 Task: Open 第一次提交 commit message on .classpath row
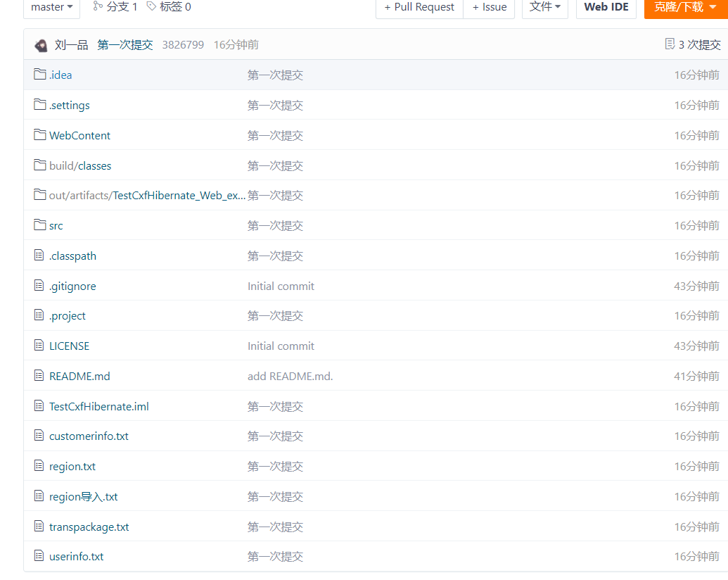pyautogui.click(x=275, y=256)
